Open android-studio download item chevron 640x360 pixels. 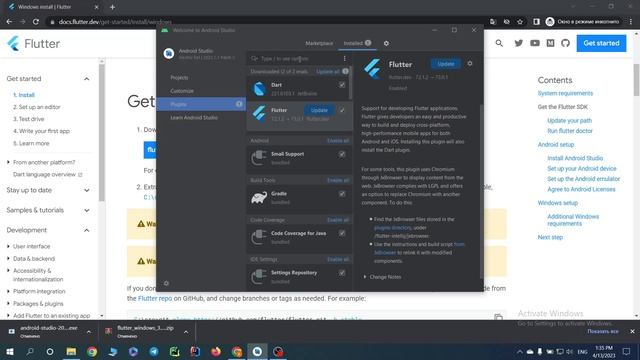(x=89, y=332)
